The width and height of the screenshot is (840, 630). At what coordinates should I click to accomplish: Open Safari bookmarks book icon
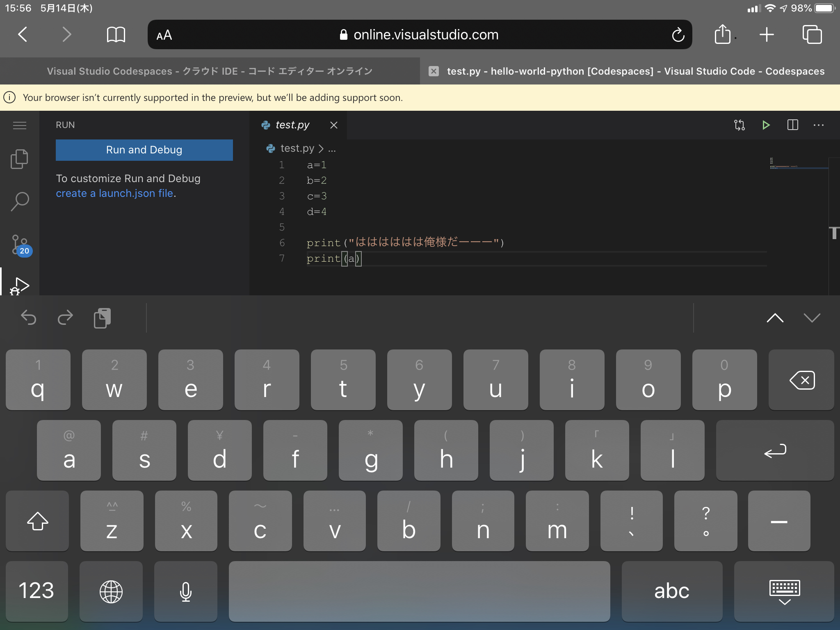(116, 34)
